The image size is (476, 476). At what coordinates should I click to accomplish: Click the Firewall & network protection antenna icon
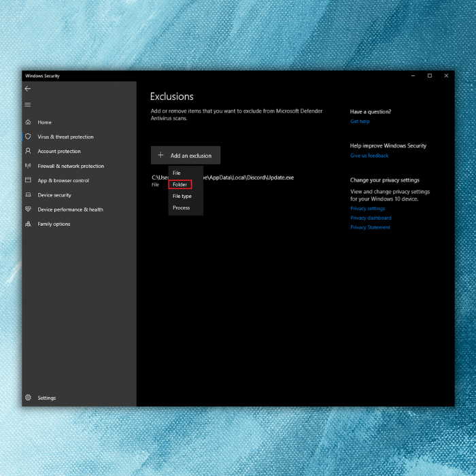click(28, 166)
